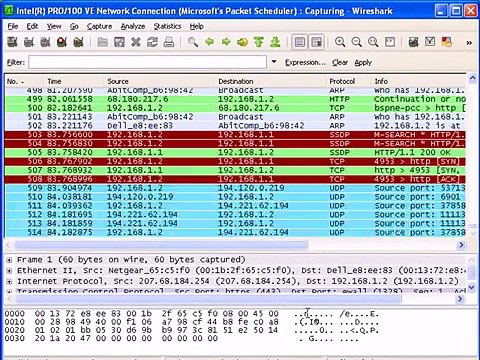Open a capture file via folder icon
This screenshot has height=360, width=480.
pyautogui.click(x=103, y=42)
